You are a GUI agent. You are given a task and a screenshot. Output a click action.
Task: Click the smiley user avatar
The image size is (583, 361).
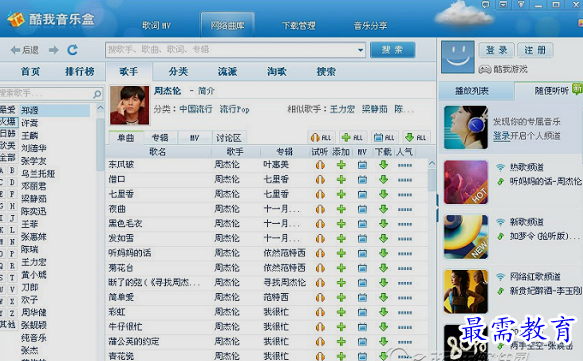click(458, 57)
